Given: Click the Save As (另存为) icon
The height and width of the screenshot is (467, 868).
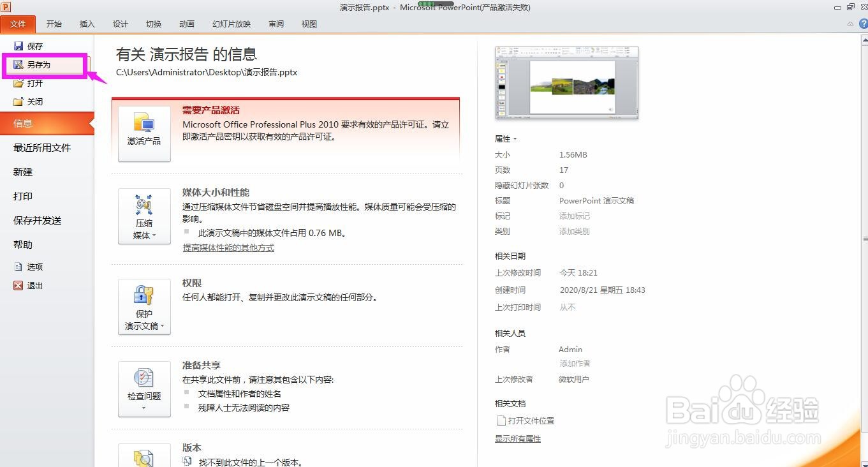Looking at the screenshot, I should (x=18, y=64).
